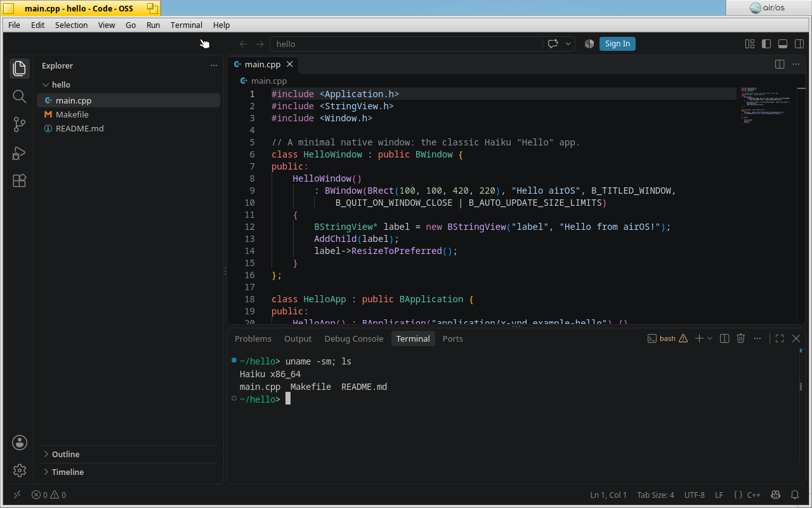Open the Extensions view
Screen dimensions: 812x508
point(20,181)
